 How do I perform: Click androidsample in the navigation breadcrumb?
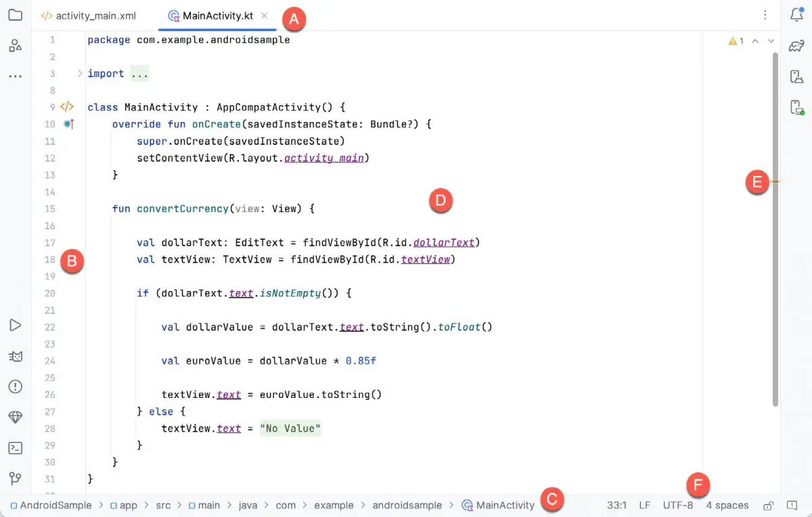pyautogui.click(x=407, y=505)
